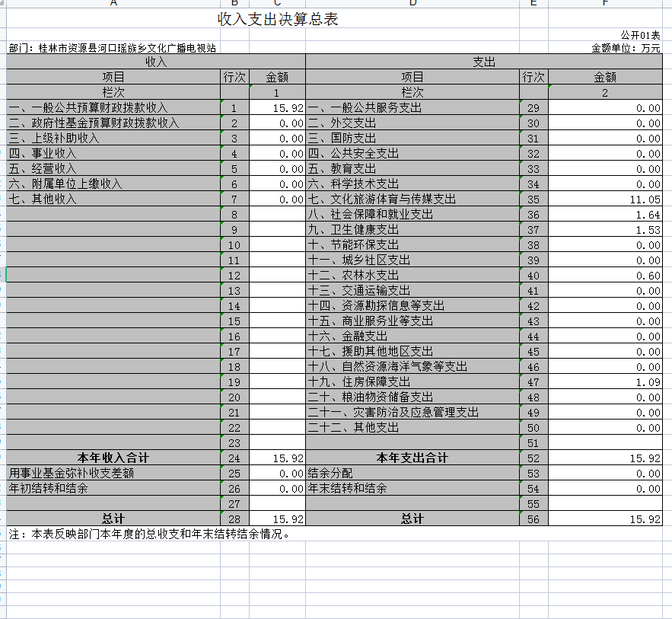
Task: Click the 1.09 housing expenditure amount
Action: [x=605, y=382]
